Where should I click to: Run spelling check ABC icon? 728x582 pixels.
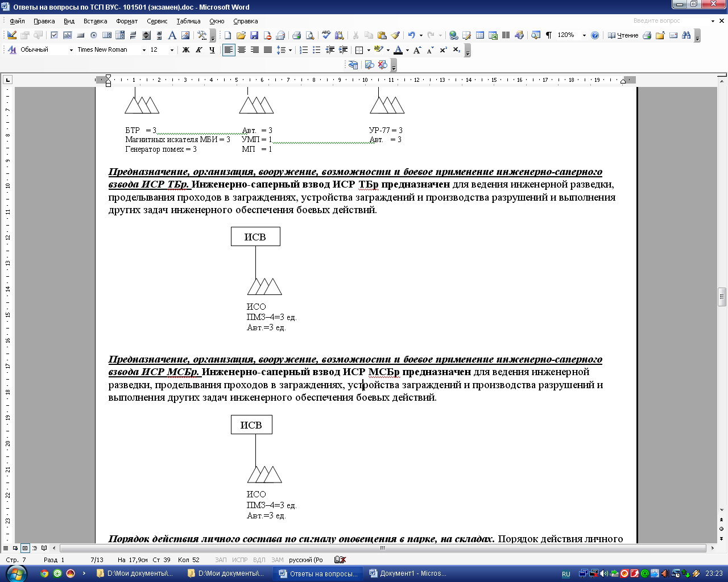tap(326, 35)
